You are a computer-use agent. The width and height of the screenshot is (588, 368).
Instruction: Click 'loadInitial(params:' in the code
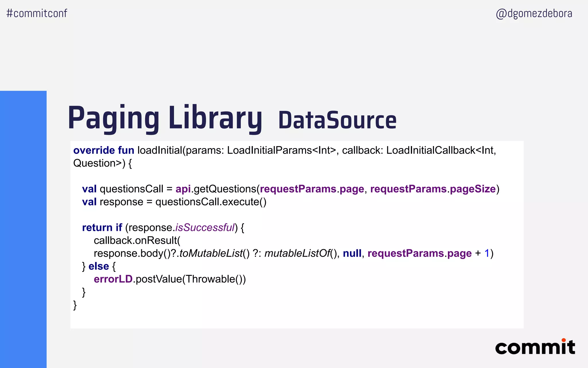coord(181,150)
